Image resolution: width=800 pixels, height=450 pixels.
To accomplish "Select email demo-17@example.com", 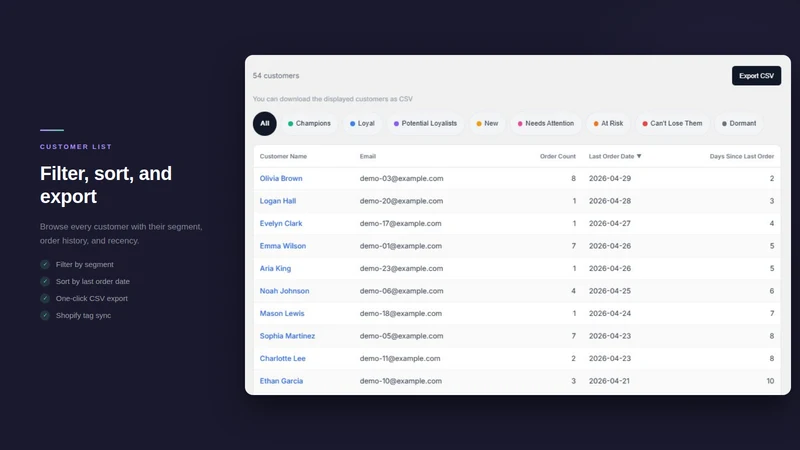I will click(x=401, y=223).
